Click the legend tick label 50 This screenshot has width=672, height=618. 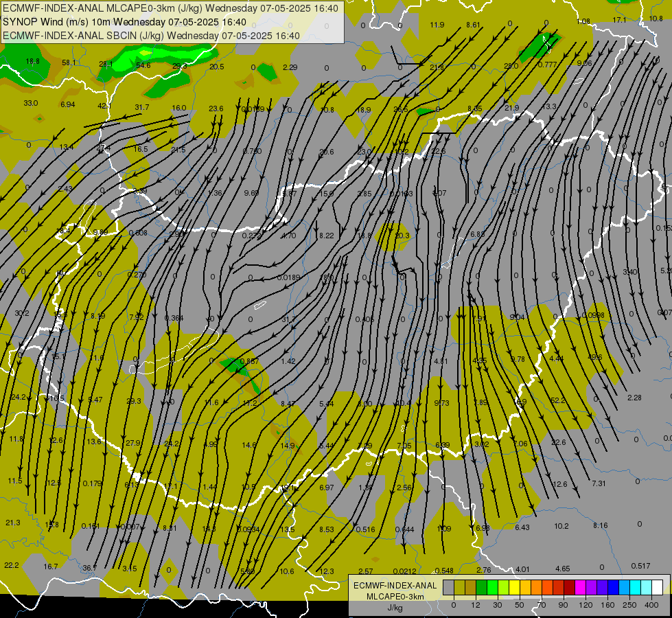[x=520, y=605]
